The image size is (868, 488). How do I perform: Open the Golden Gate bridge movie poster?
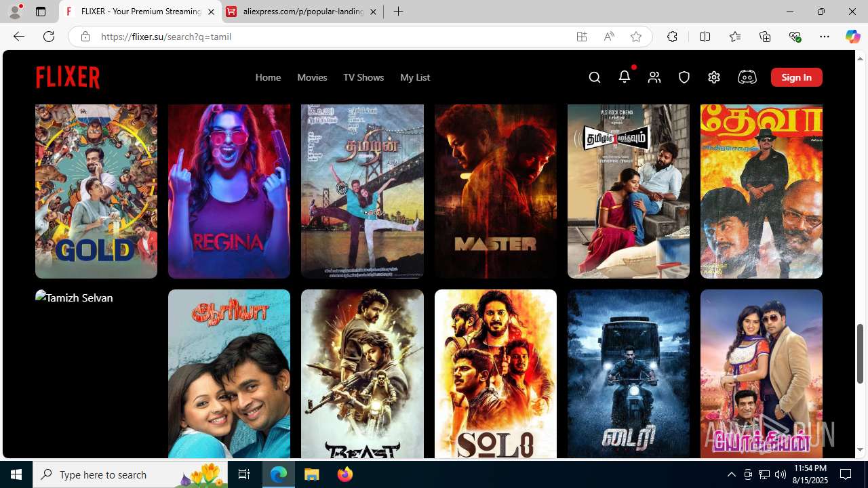(362, 191)
